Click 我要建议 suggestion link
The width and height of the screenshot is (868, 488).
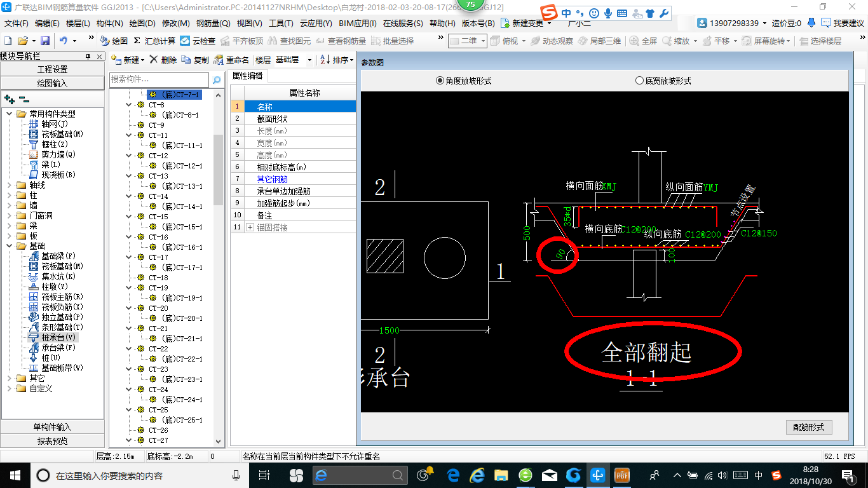843,23
